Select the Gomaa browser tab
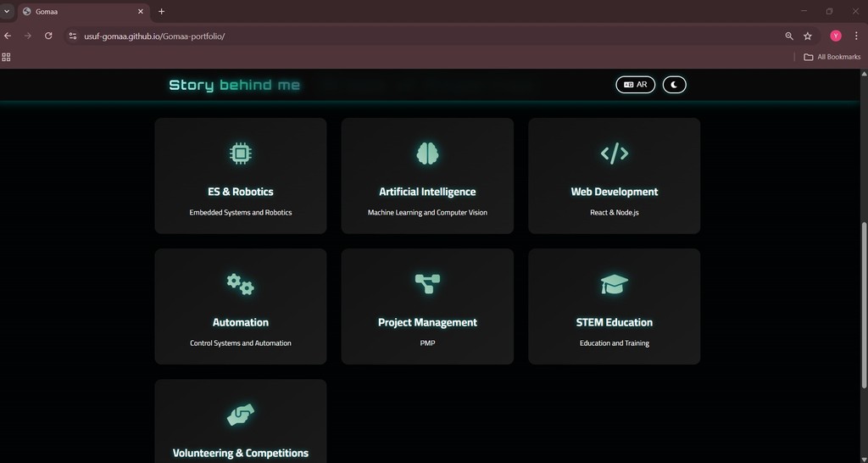 83,12
